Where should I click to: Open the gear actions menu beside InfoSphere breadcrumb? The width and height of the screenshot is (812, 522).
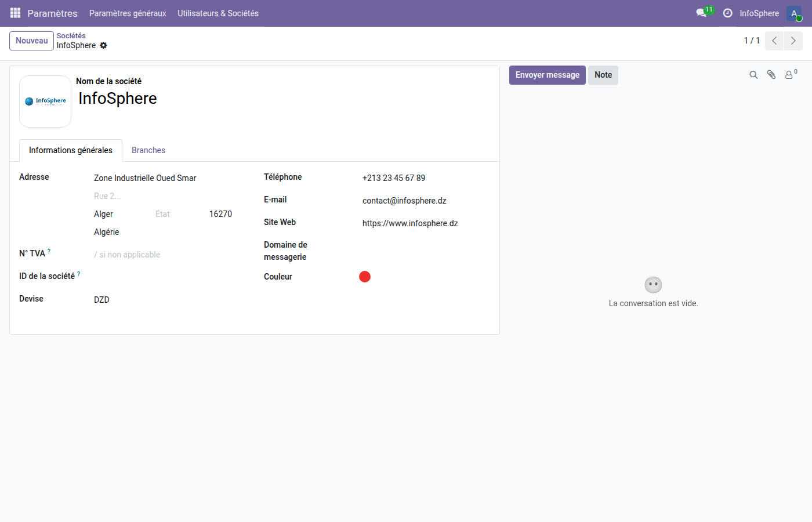click(x=103, y=45)
